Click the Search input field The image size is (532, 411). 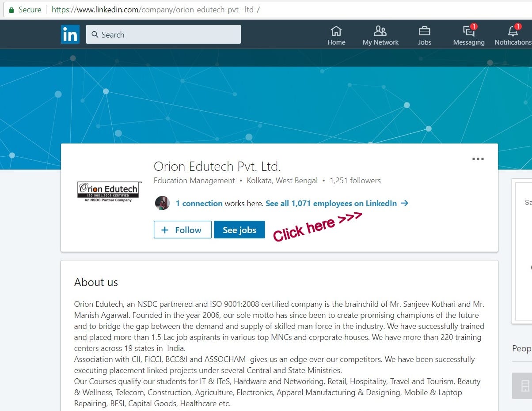coord(163,34)
